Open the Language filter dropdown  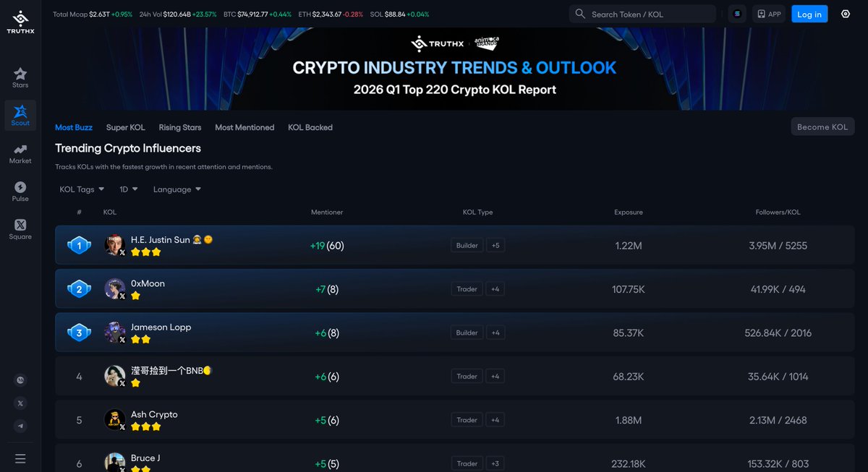click(x=177, y=189)
